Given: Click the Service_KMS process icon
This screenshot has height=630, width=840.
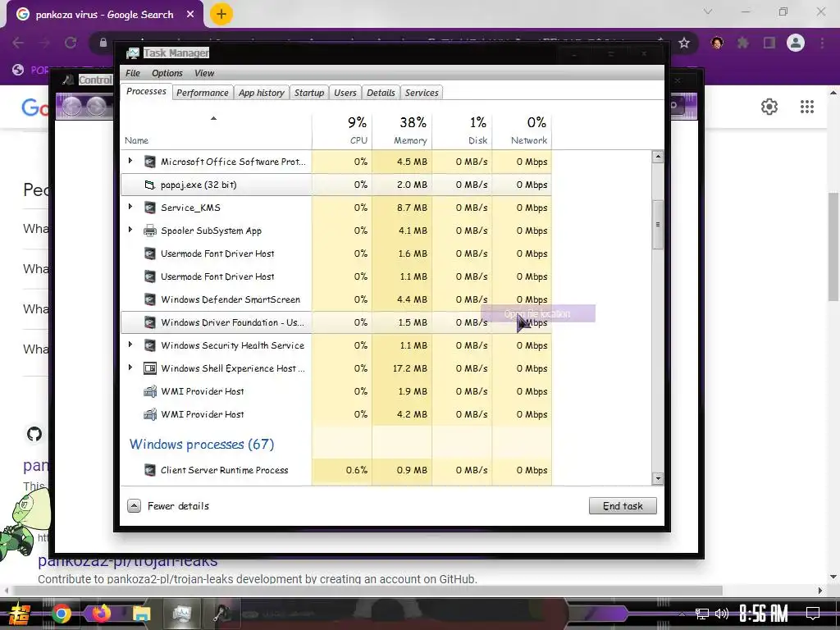Looking at the screenshot, I should [x=150, y=208].
